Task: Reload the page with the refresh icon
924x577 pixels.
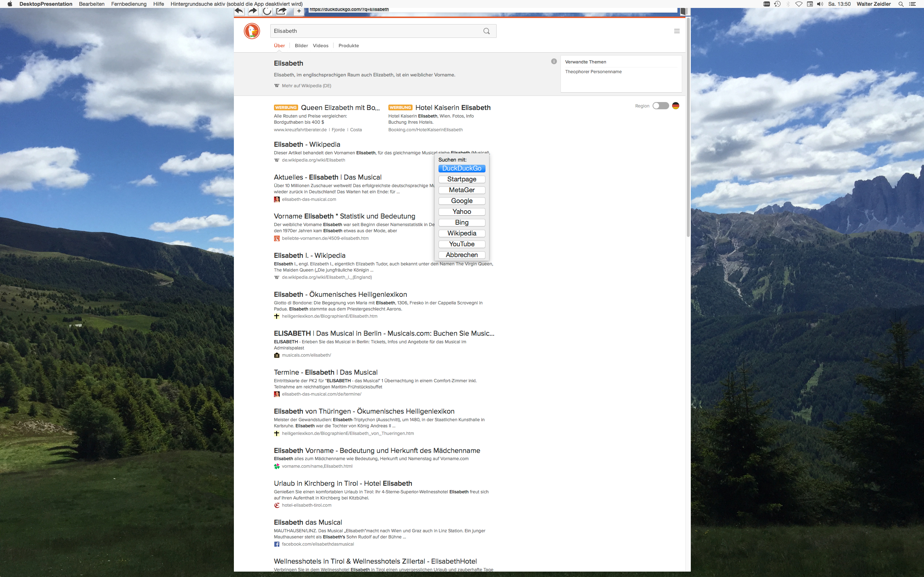Action: click(x=267, y=11)
